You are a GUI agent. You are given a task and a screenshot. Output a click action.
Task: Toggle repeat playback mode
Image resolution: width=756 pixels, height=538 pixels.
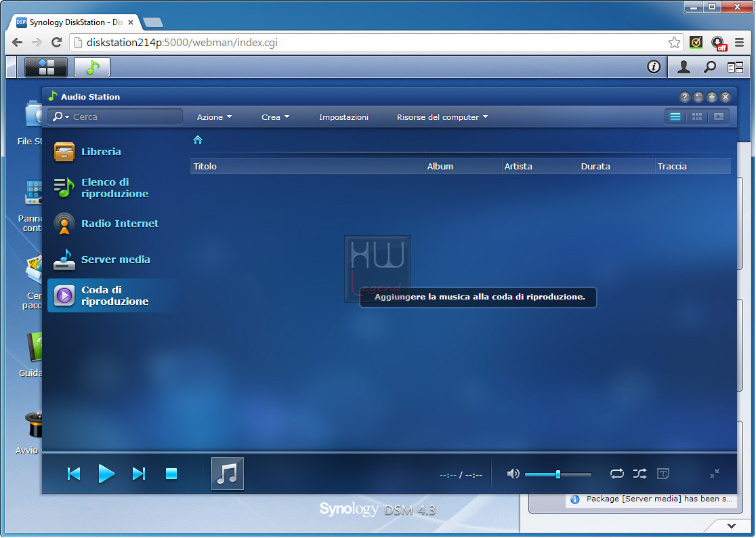coord(616,474)
